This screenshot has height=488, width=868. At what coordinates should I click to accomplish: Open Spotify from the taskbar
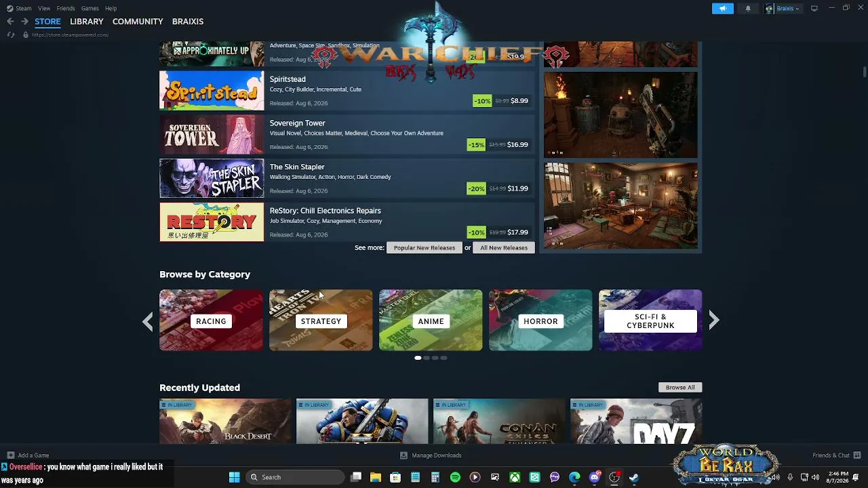[455, 477]
